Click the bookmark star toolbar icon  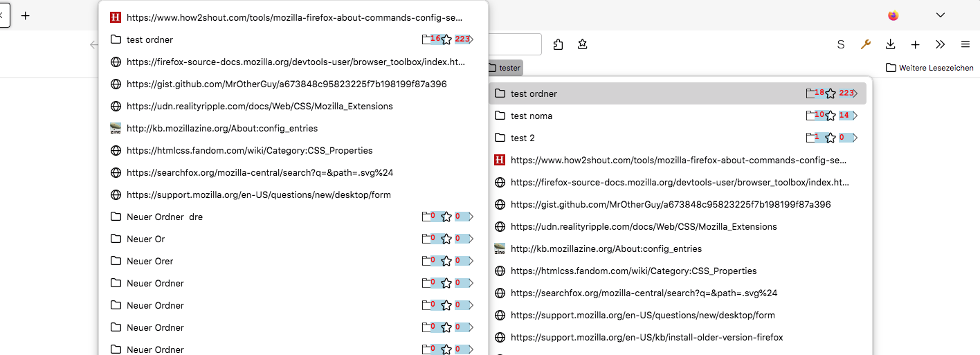tap(583, 44)
